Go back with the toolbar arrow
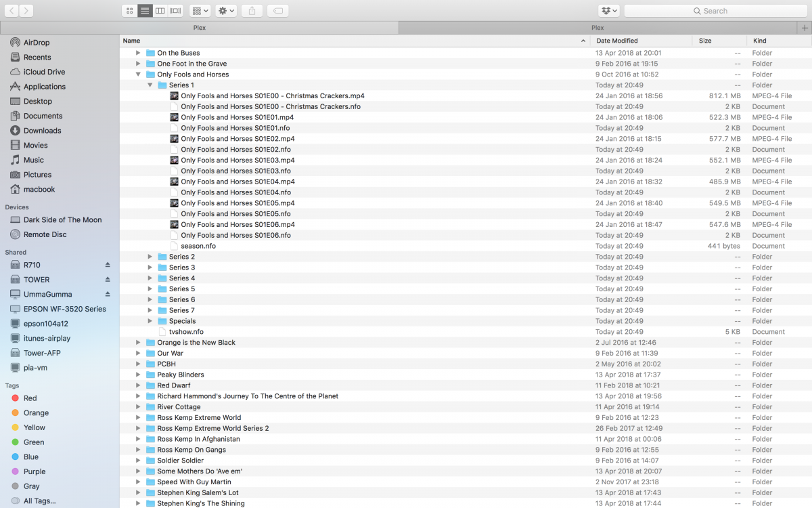This screenshot has height=508, width=812. 12,10
